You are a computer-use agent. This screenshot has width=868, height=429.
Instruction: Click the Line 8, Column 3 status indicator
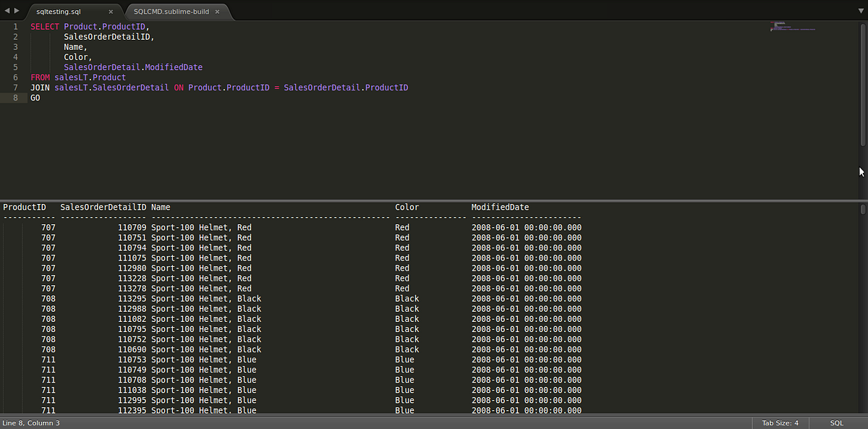(x=31, y=422)
